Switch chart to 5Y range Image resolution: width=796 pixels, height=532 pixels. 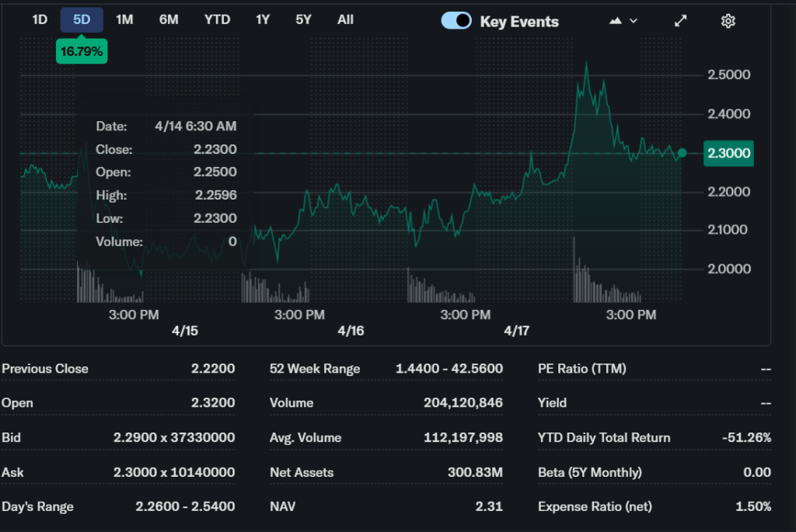[303, 19]
